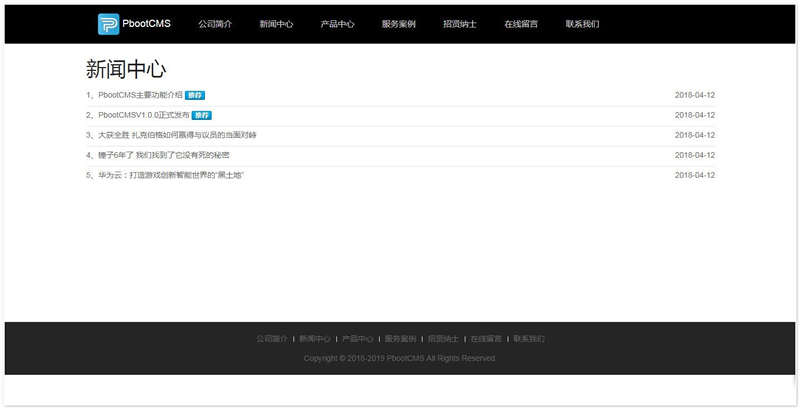Open 在线留言 from the header menu
Image resolution: width=800 pixels, height=409 pixels.
coord(521,24)
